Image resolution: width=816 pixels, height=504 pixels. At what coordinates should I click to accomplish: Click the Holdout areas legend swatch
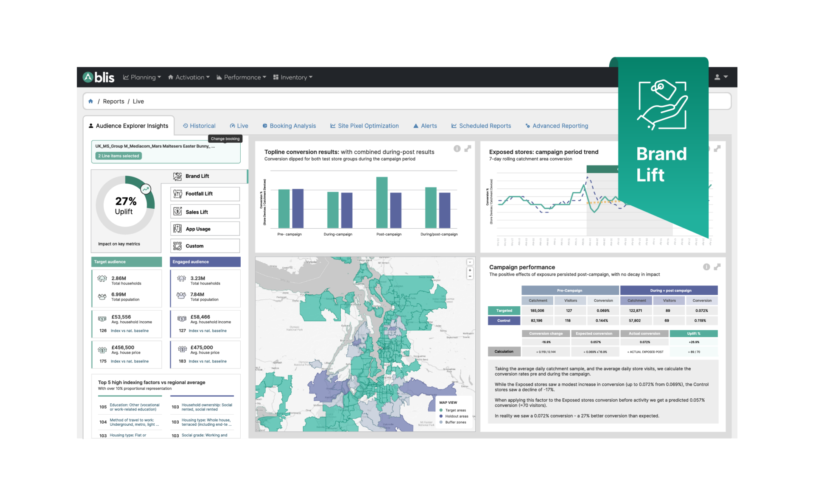click(441, 416)
